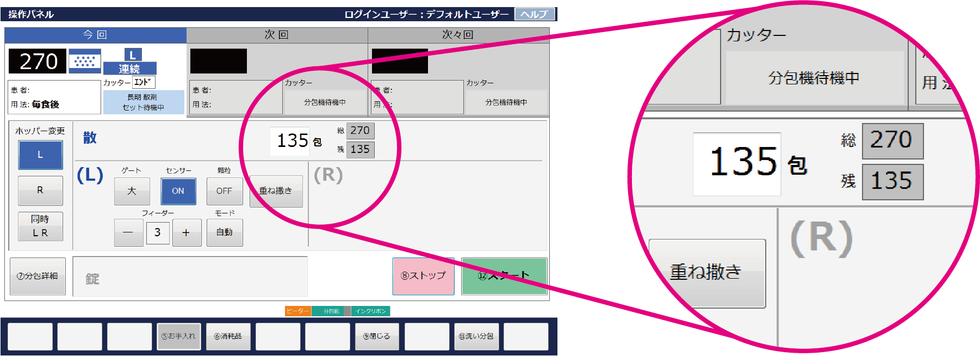The width and height of the screenshot is (980, 356).
Task: Click the 散 powder label
Action: [x=90, y=138]
